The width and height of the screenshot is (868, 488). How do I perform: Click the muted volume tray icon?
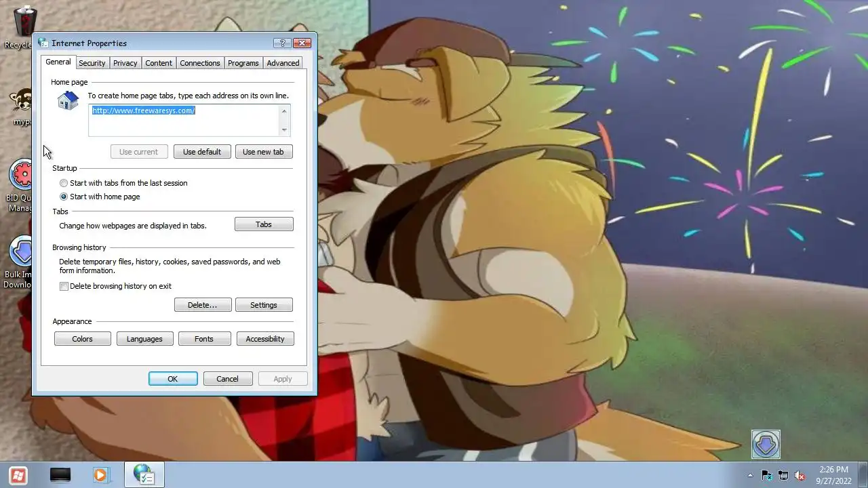800,475
